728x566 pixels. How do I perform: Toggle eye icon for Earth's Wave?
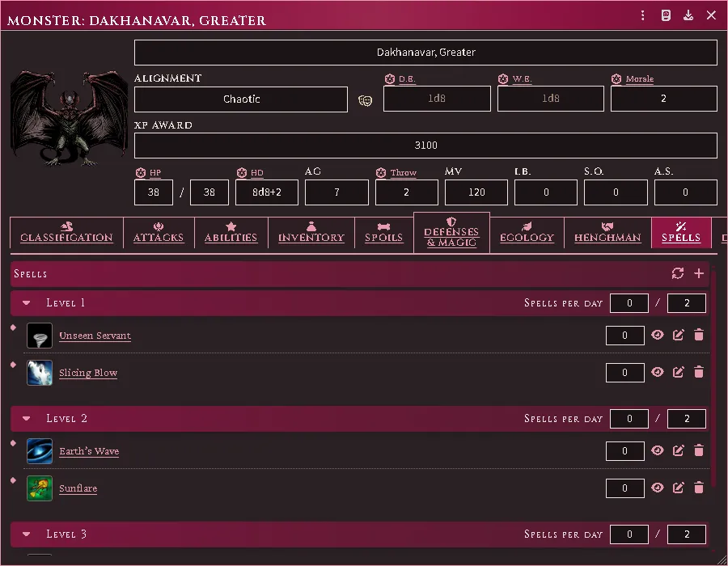point(658,450)
